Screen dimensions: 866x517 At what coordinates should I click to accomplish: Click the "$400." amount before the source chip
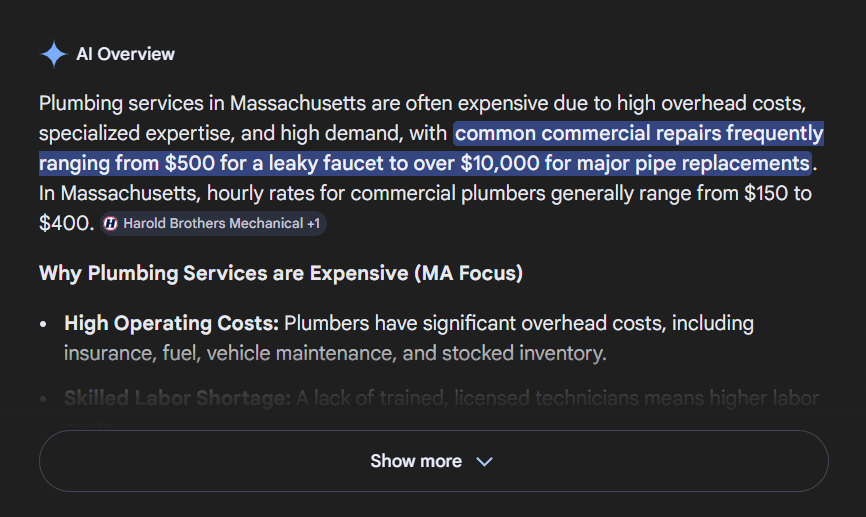click(x=66, y=223)
